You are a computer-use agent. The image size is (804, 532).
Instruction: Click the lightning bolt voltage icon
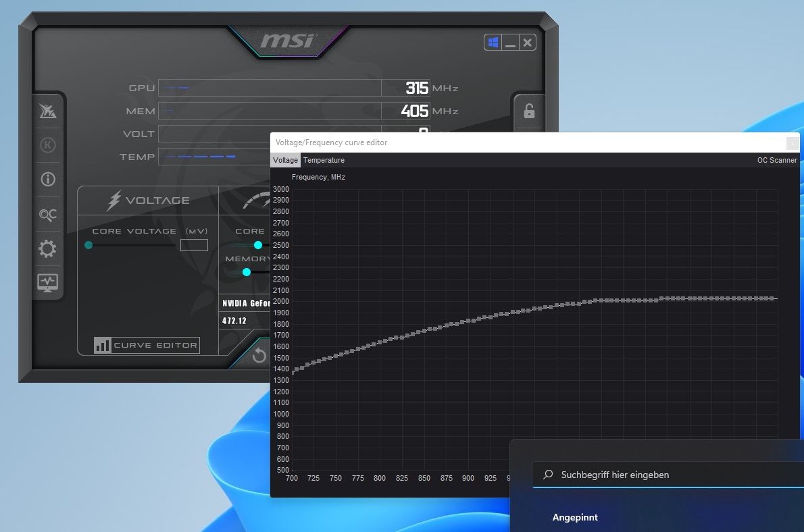point(114,201)
